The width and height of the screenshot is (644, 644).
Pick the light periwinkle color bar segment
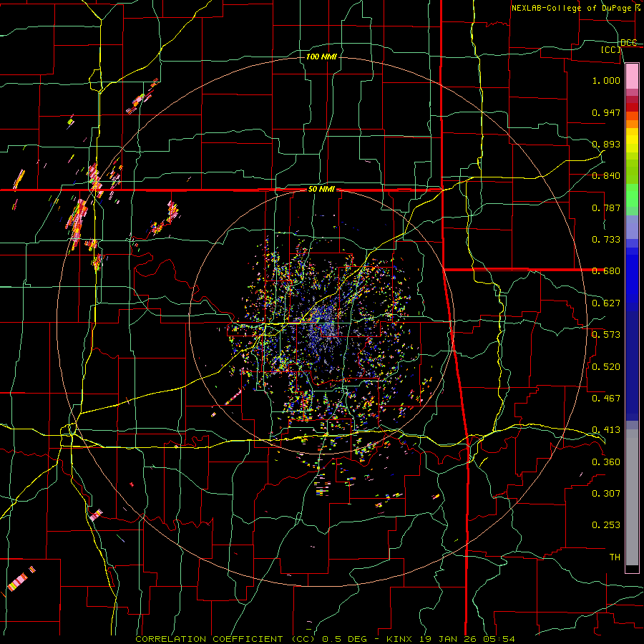tap(632, 227)
